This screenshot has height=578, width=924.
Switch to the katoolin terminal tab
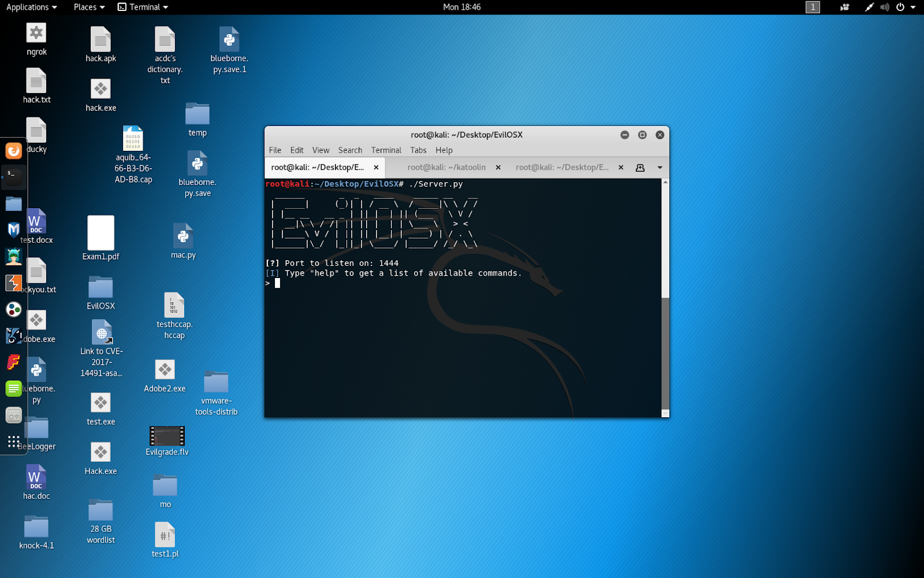click(x=445, y=167)
